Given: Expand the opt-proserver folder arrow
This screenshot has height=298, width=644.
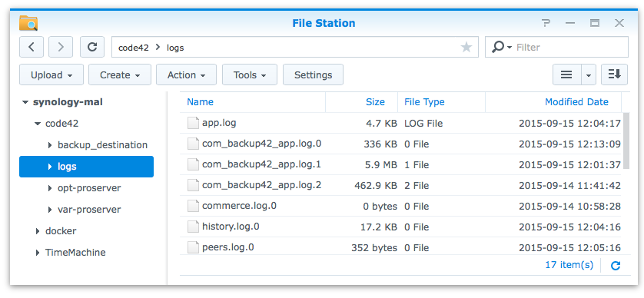Looking at the screenshot, I should 50,188.
